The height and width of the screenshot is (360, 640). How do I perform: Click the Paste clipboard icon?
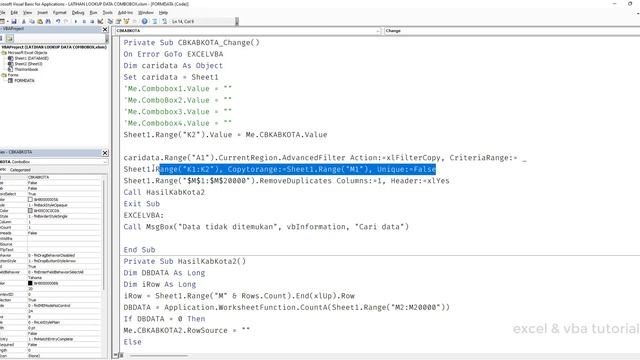[40, 21]
